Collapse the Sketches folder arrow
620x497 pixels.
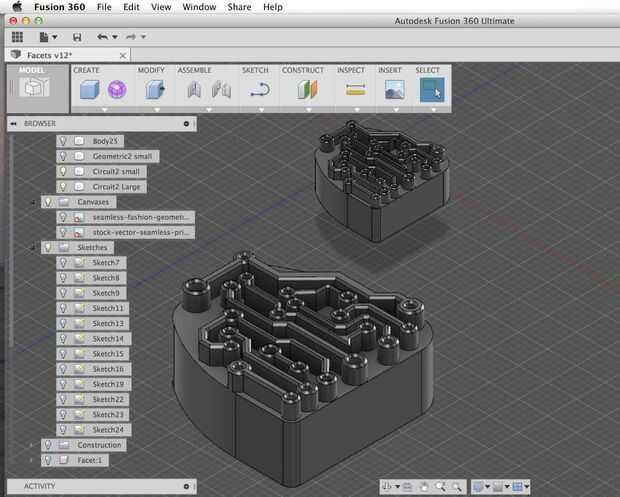click(33, 248)
